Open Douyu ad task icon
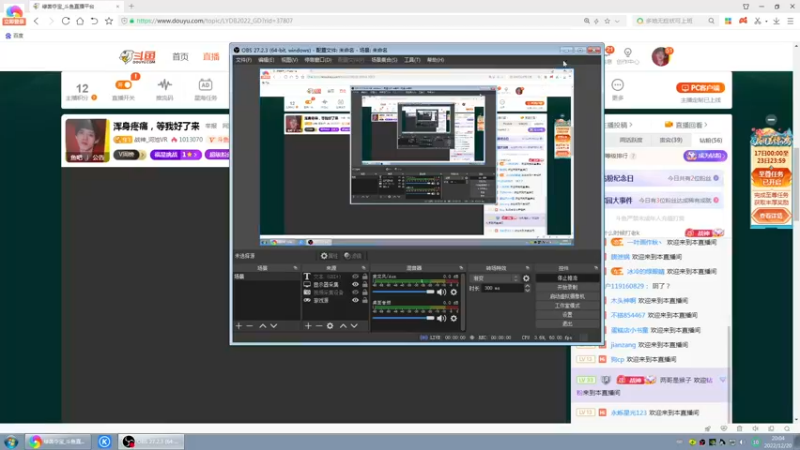This screenshot has width=800, height=450. point(205,85)
